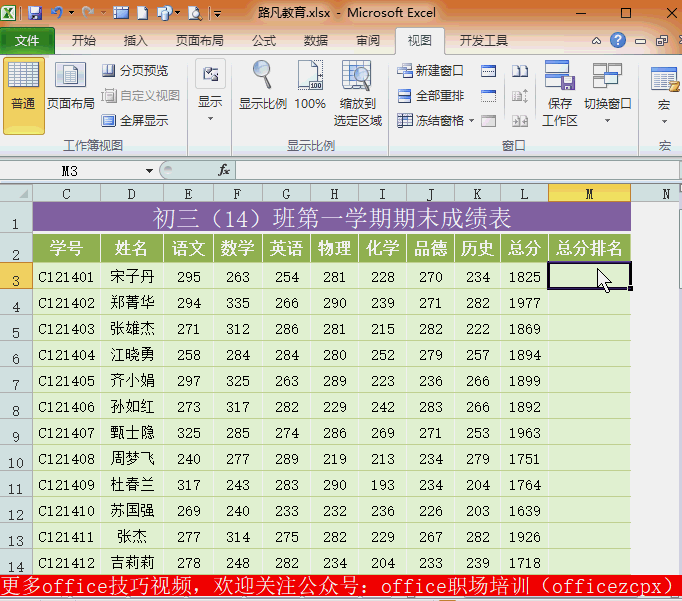Click the Save icon in quick access toolbar
Viewport: 682px width, 601px height.
coord(35,13)
